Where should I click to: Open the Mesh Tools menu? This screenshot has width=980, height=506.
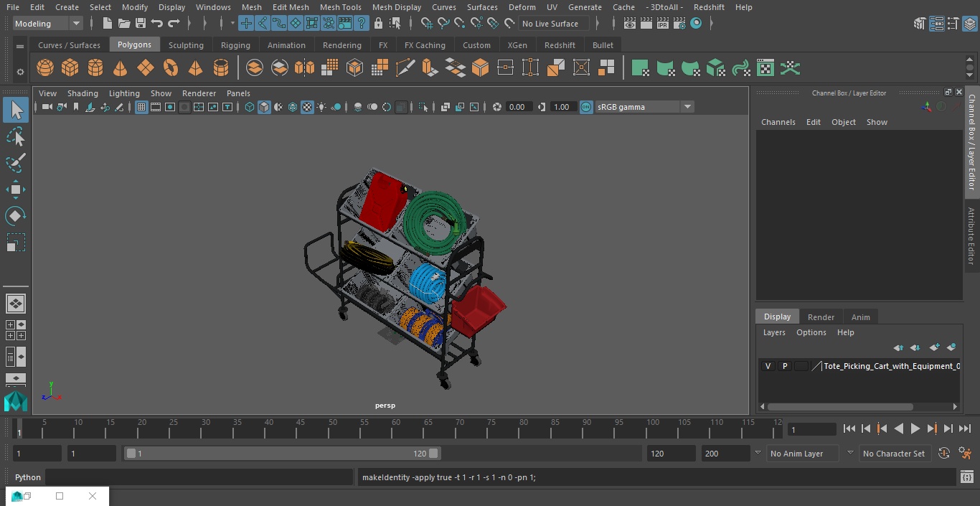[340, 7]
